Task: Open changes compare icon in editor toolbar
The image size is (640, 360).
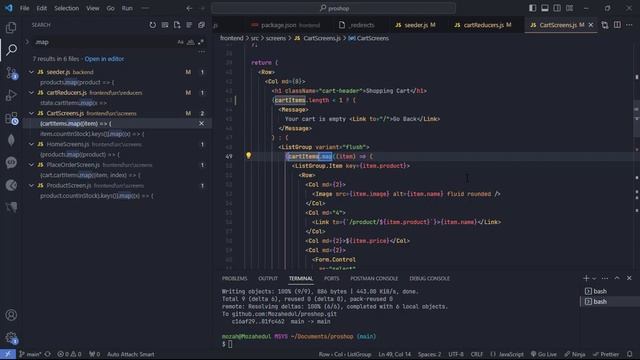Action: click(605, 25)
